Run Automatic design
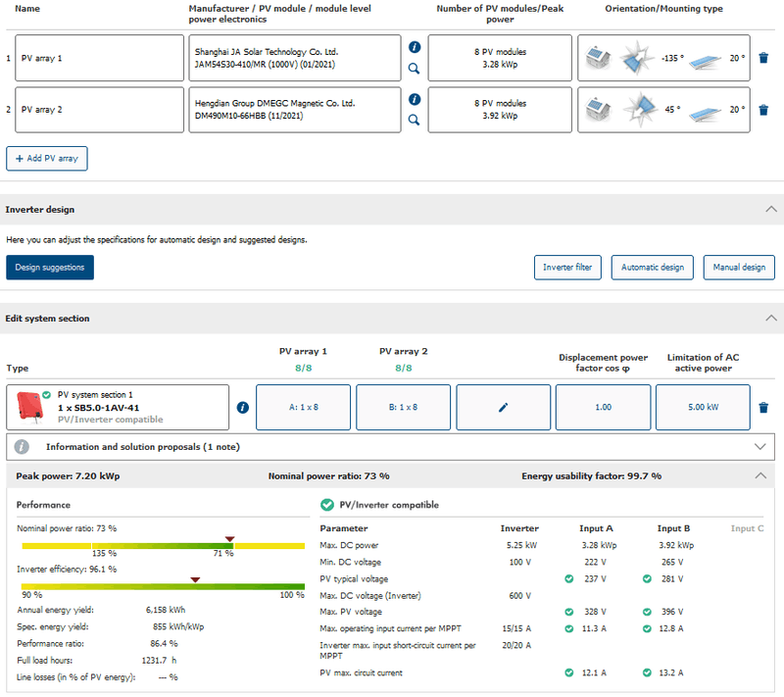Screen dimensions: 784x697 [653, 267]
